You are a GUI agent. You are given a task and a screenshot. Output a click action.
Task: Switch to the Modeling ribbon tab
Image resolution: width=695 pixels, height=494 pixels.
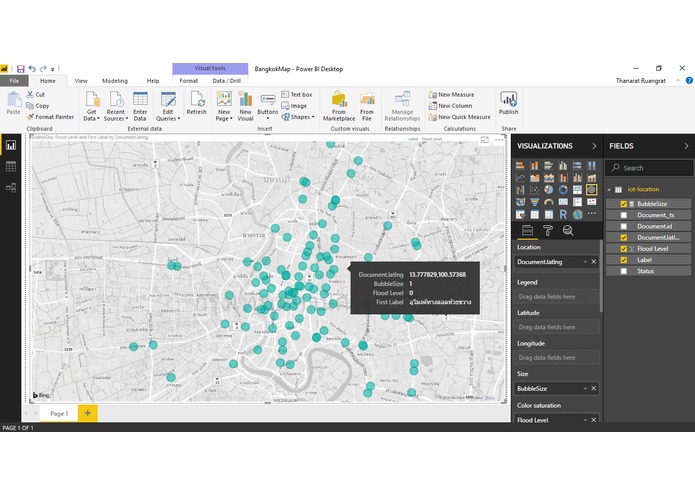115,81
